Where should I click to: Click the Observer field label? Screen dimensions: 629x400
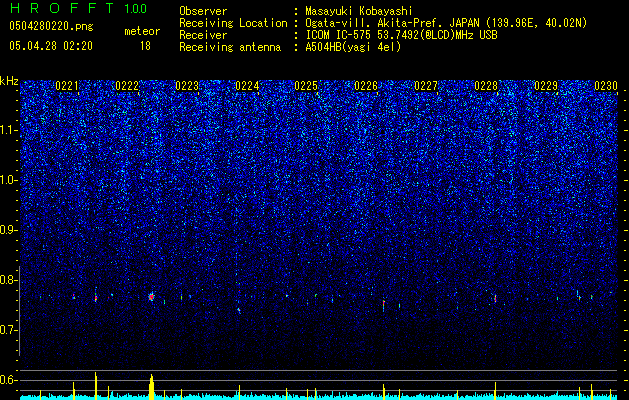tap(203, 11)
